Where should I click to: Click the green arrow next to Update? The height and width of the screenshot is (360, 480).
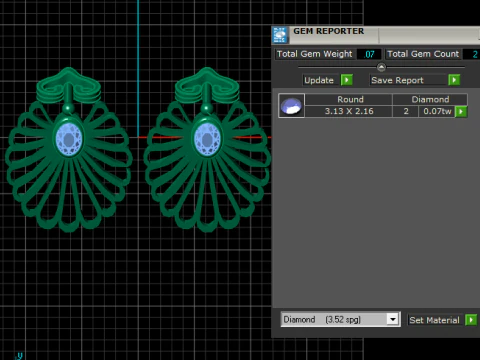[x=347, y=80]
